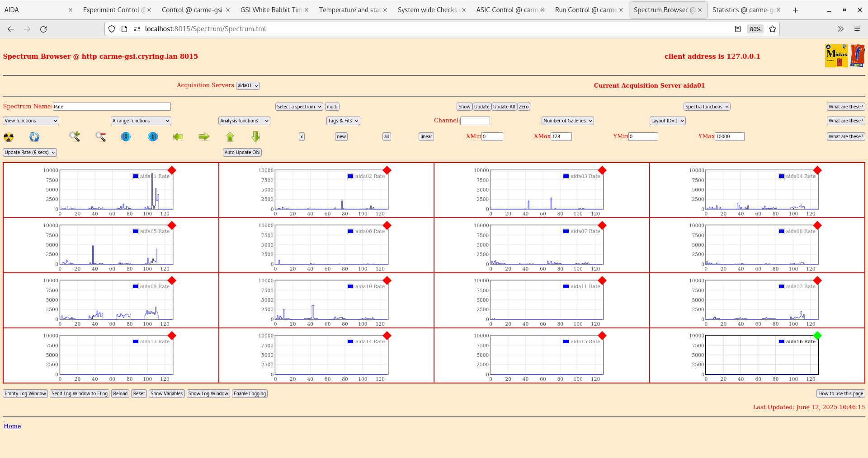Select the zoom out magnifier icon
The width and height of the screenshot is (868, 458).
pos(100,137)
